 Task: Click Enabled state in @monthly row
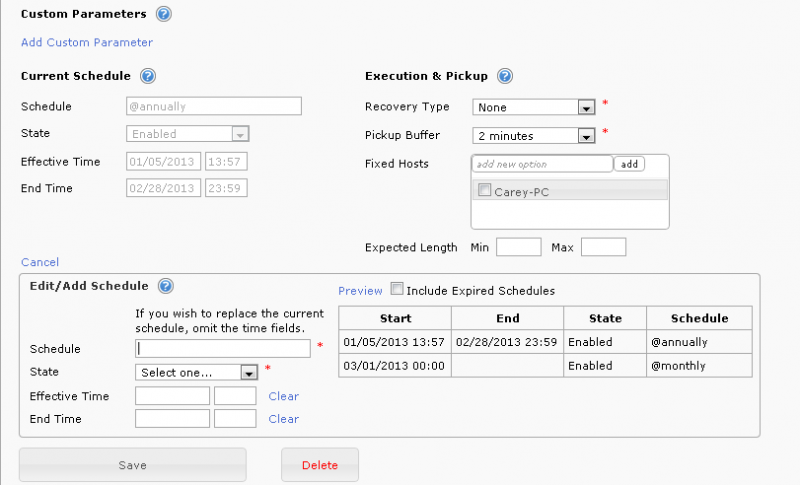(x=605, y=366)
